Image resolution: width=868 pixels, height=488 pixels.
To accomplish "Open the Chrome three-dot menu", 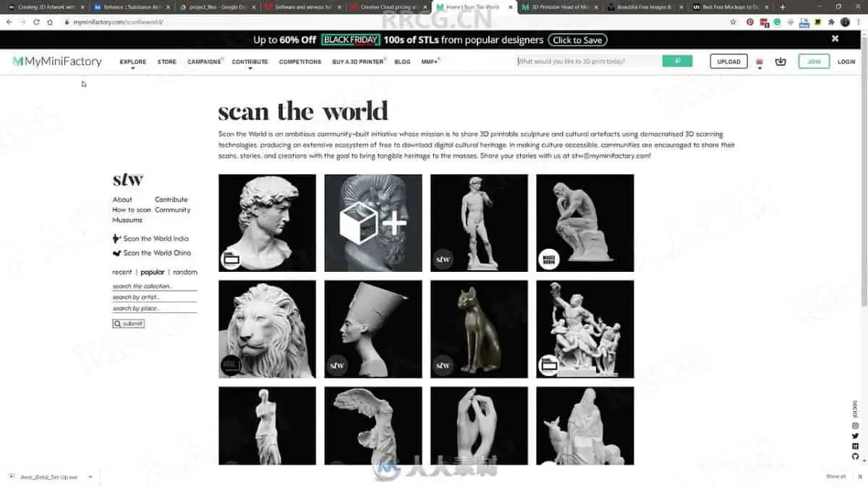I will click(x=859, y=22).
